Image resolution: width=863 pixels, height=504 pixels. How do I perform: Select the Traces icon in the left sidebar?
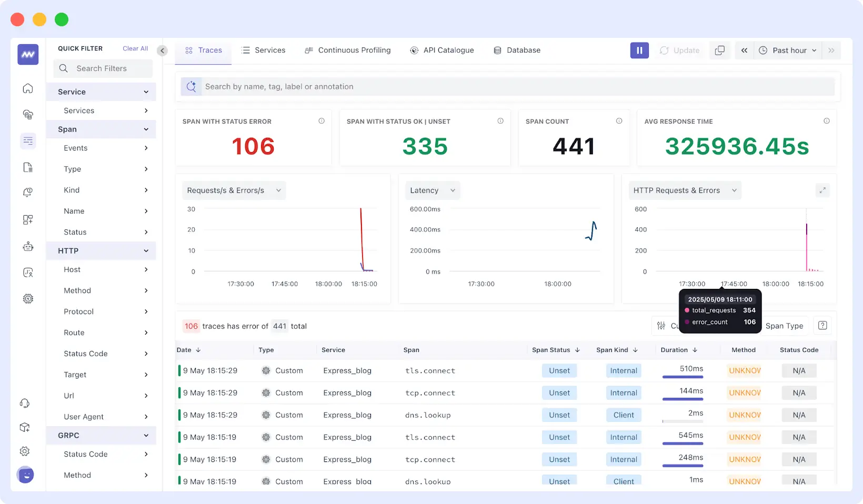[x=27, y=141]
